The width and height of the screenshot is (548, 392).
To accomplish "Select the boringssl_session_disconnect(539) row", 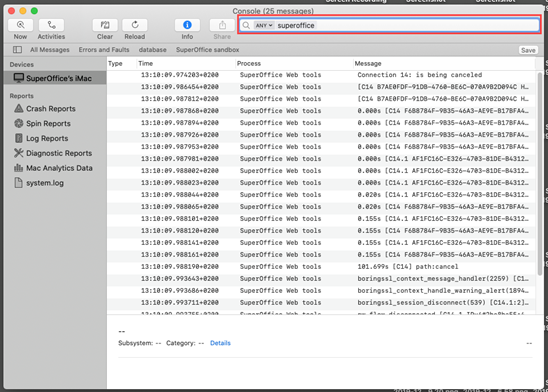I will pyautogui.click(x=321, y=302).
